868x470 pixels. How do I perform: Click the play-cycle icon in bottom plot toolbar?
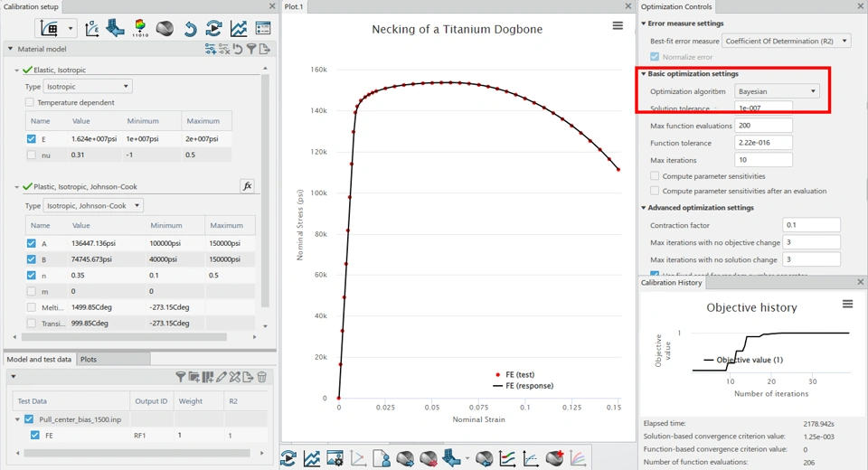click(x=288, y=458)
